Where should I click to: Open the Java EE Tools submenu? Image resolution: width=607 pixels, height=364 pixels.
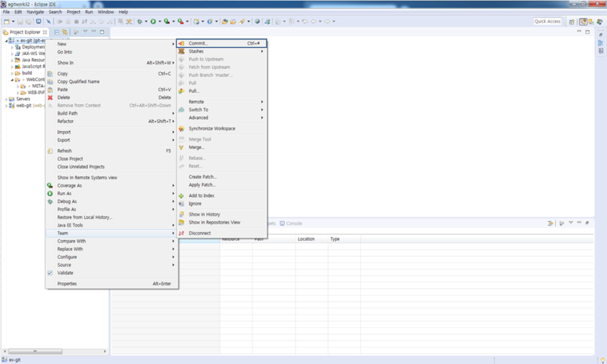(112, 225)
